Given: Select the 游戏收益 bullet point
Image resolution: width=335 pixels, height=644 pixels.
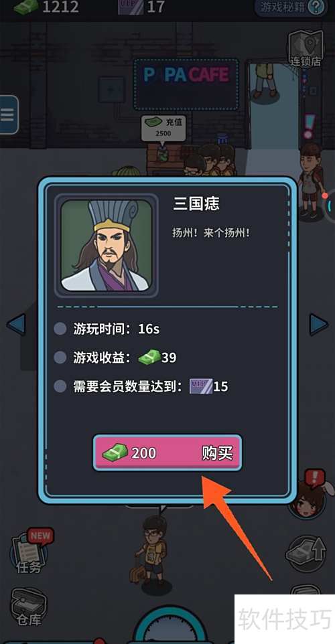Looking at the screenshot, I should 60,357.
